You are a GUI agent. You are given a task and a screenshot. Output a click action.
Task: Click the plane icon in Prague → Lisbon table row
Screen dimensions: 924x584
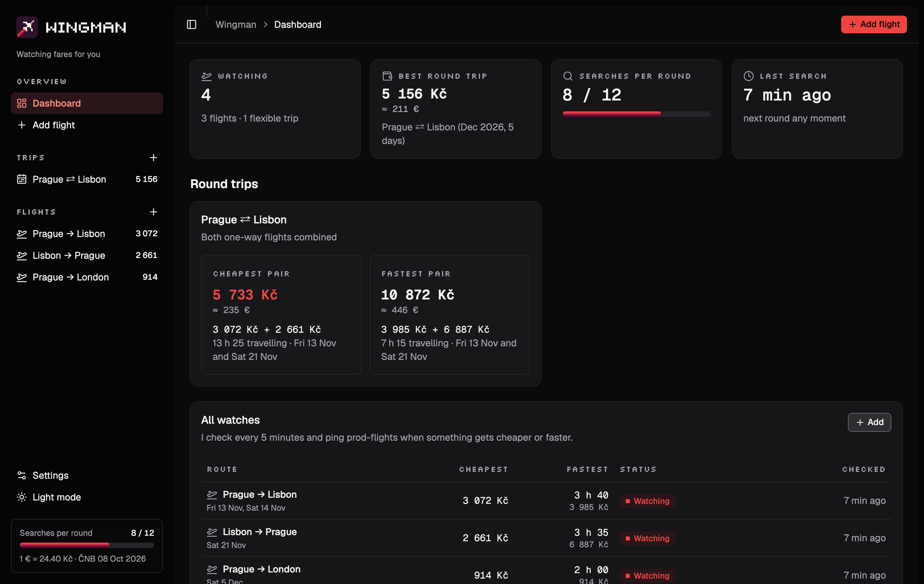point(212,495)
